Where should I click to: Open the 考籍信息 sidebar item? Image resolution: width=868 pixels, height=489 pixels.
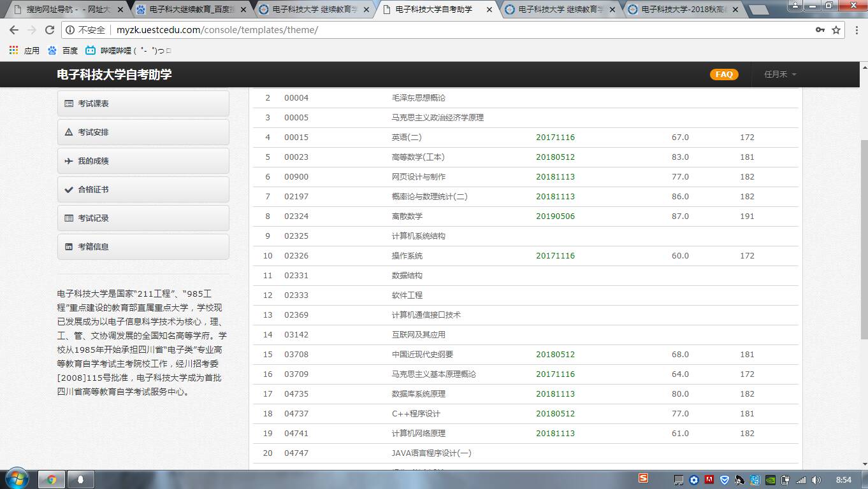(x=143, y=247)
